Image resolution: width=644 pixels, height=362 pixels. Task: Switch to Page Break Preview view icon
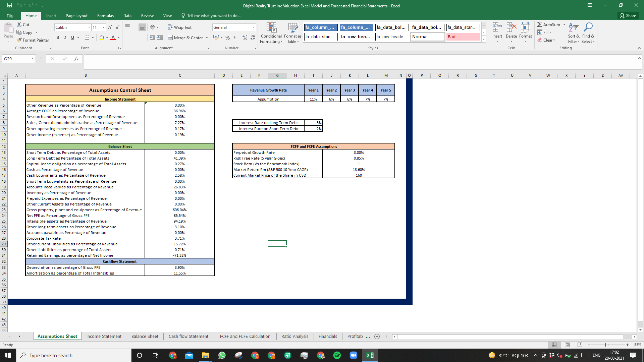click(x=580, y=345)
